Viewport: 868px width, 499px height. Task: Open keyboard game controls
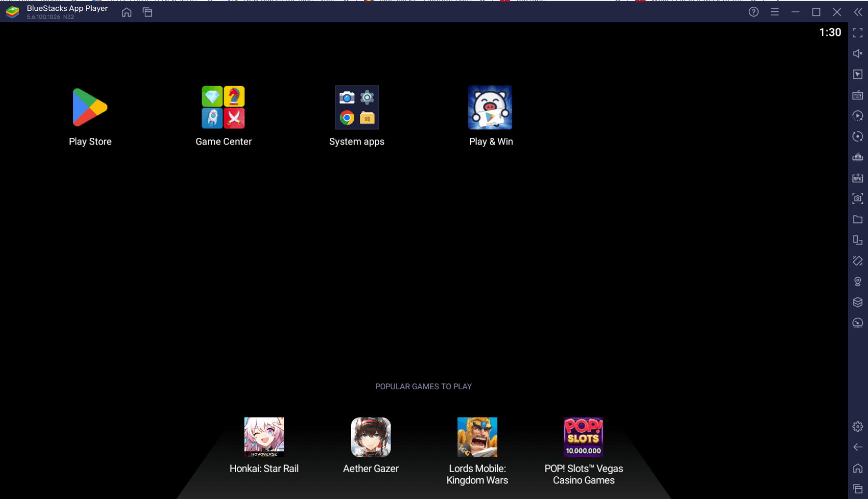point(858,95)
